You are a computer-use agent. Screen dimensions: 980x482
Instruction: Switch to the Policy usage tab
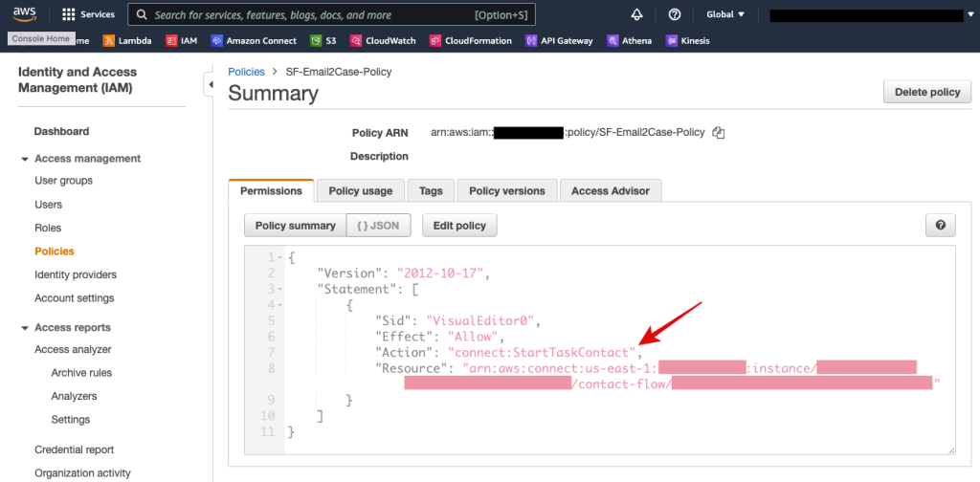[x=361, y=191]
